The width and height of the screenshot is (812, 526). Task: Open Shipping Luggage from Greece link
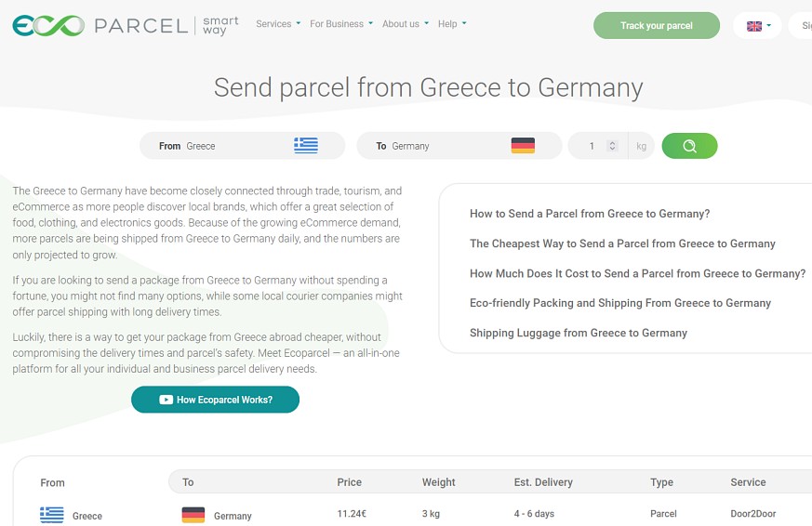click(579, 333)
